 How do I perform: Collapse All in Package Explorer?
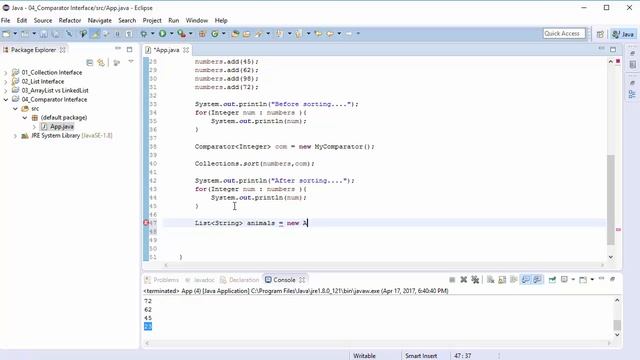pyautogui.click(x=90, y=62)
